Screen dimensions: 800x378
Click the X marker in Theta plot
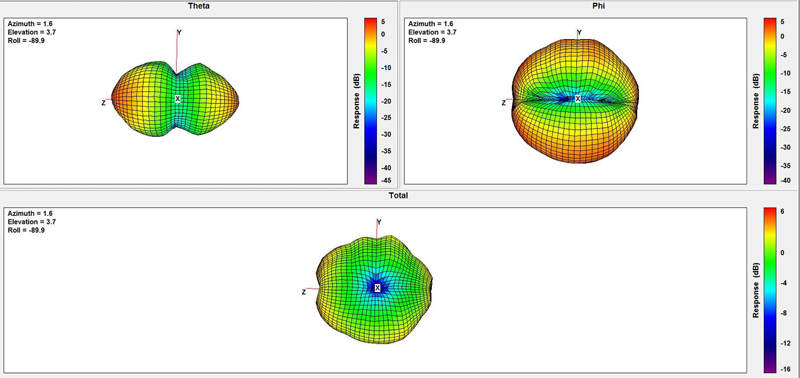point(178,98)
